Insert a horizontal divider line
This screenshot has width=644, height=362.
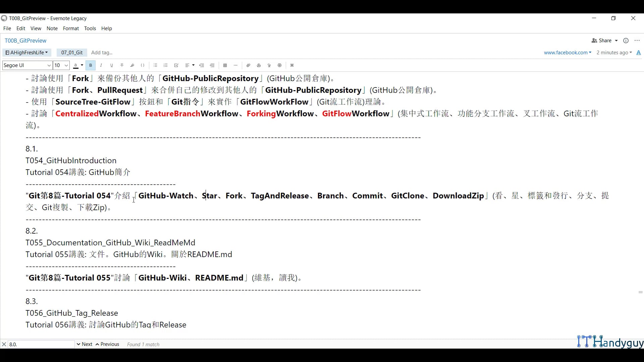[x=235, y=65]
